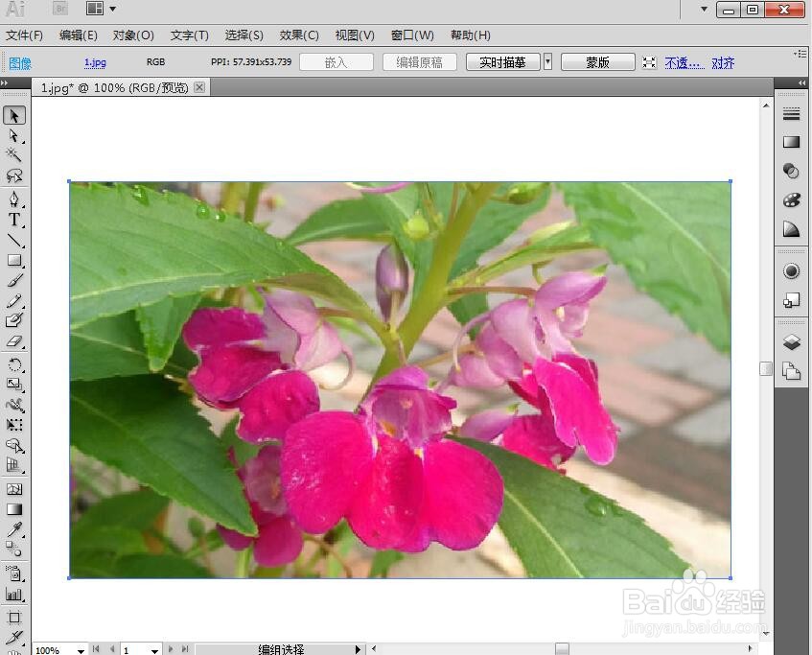
Task: Select the Symbol Sprayer tool
Action: (x=14, y=573)
